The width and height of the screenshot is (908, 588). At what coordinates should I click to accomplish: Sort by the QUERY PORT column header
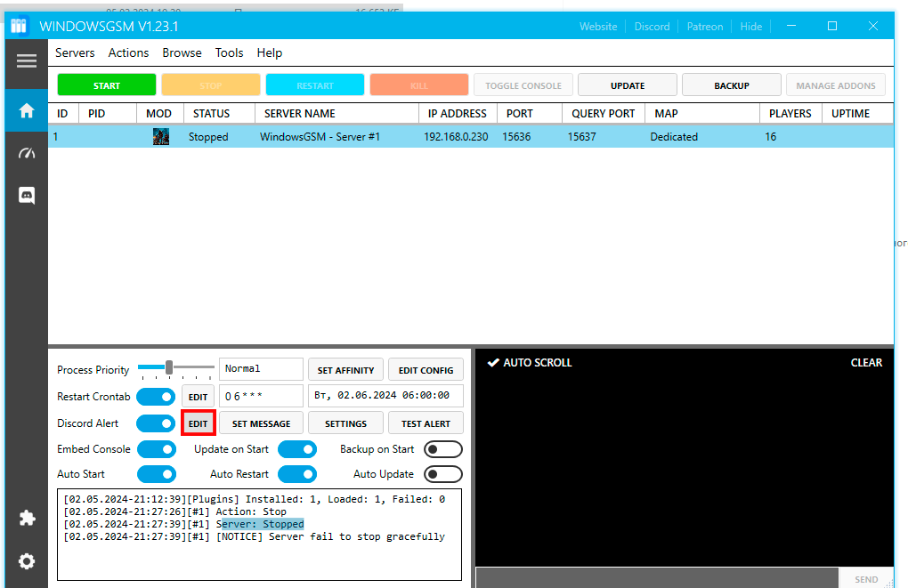coord(604,114)
